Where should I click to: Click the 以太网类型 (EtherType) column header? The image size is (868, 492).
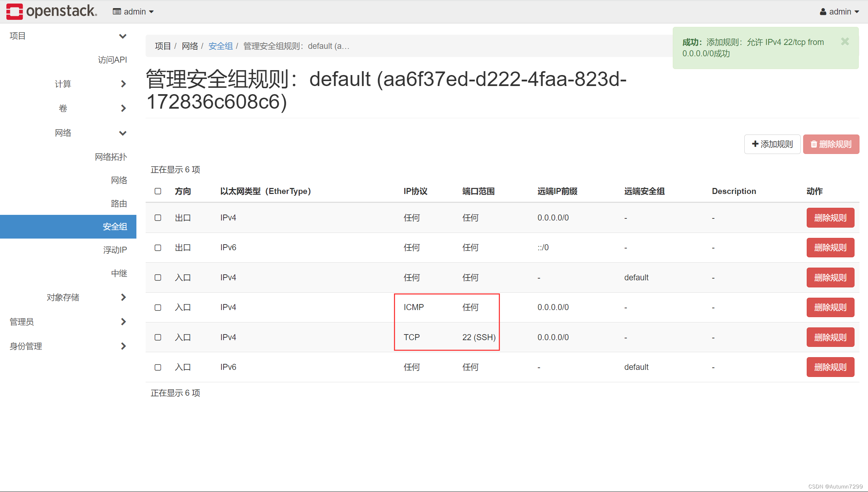click(x=265, y=191)
